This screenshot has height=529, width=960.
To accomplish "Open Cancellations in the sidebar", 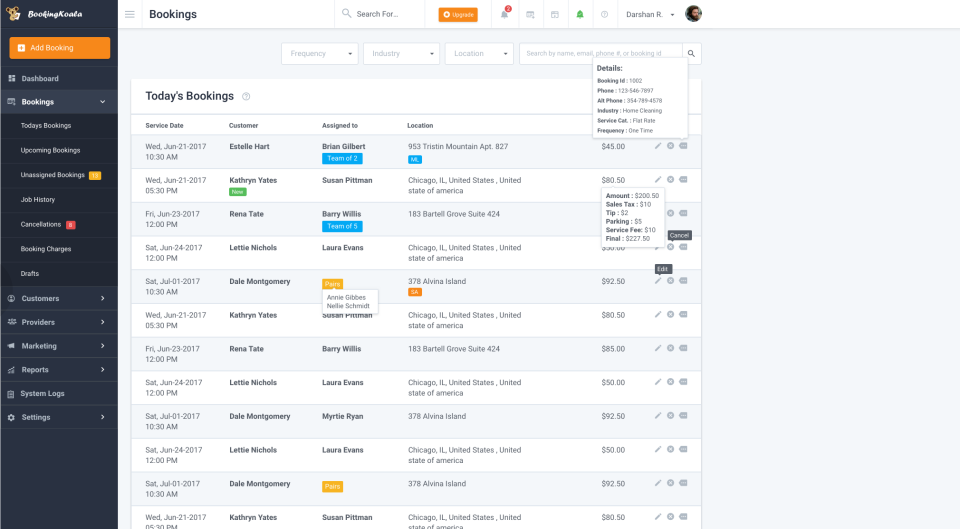I will click(41, 224).
